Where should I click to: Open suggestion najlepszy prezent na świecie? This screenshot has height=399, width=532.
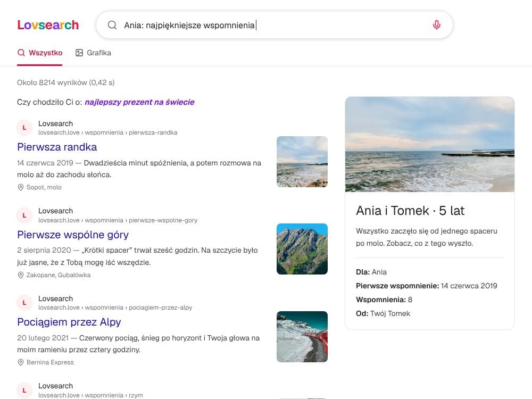[139, 102]
